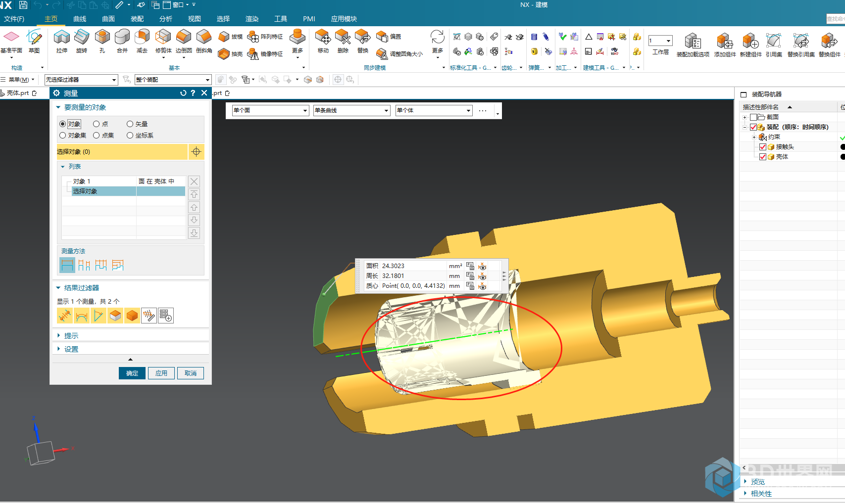This screenshot has height=504, width=845.
Task: Choose the 拔模 draft tool
Action: (231, 37)
